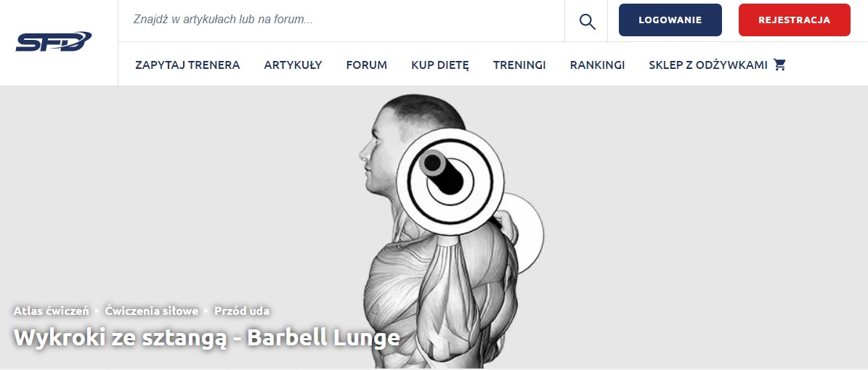Click the magnifying glass search icon

click(x=587, y=22)
